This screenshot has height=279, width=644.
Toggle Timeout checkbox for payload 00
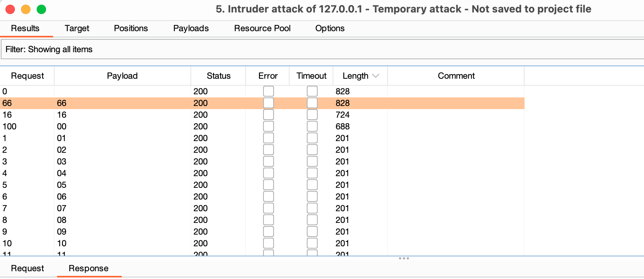coord(312,126)
